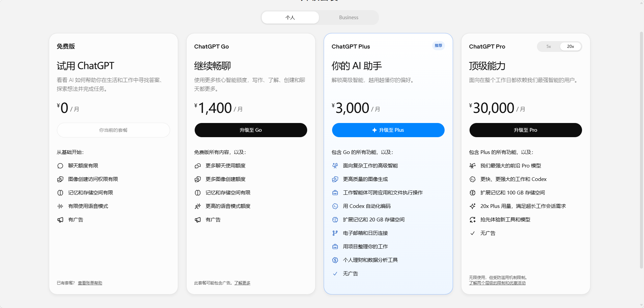This screenshot has width=644, height=308.
Task: Click image icon beside 图像创建访问权限有限
Action: [60, 179]
